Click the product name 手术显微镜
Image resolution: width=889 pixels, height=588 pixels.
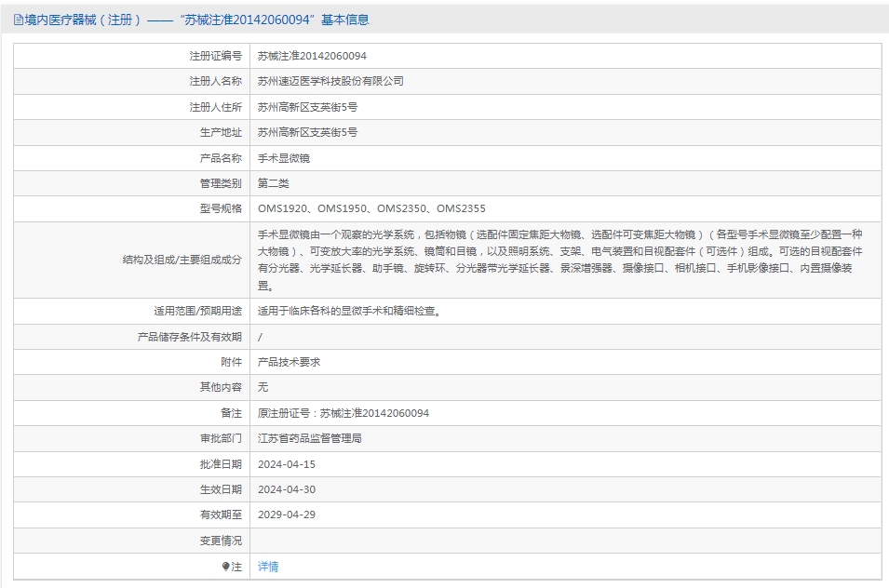284,158
